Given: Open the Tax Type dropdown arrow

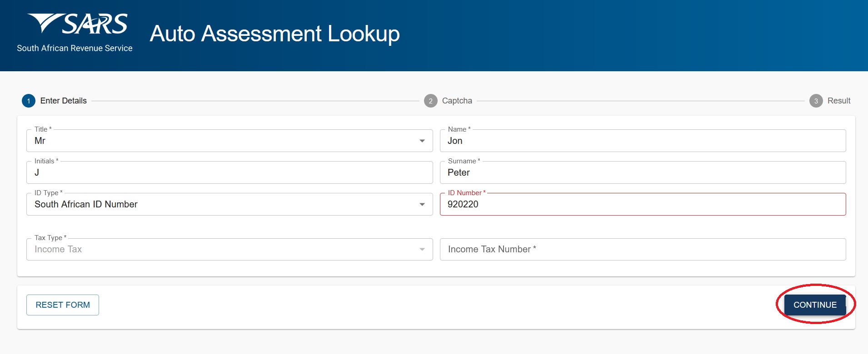Looking at the screenshot, I should pyautogui.click(x=422, y=250).
